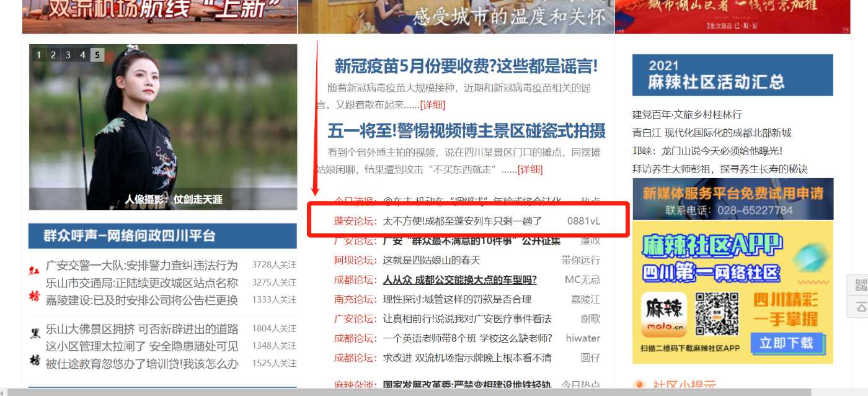This screenshot has height=396, width=868.
Task: Open 人从众 成都公交能换大点的车型吗 post
Action: tap(459, 279)
